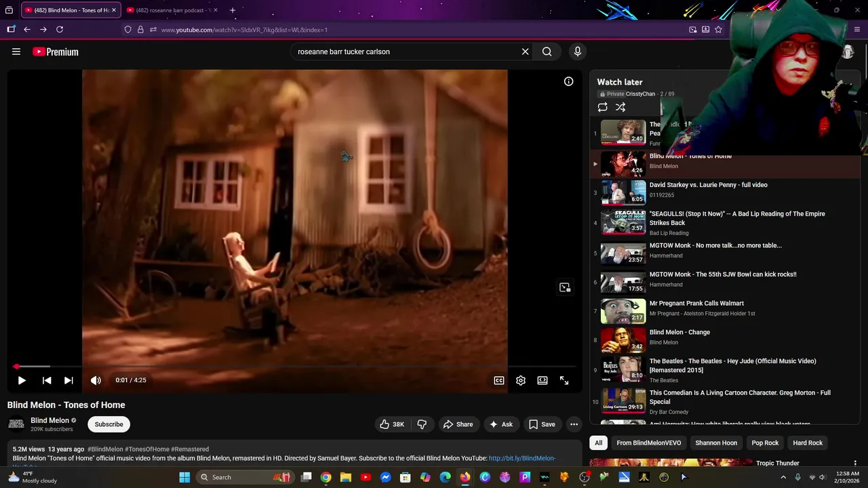Bookmark page with star icon

(x=718, y=30)
